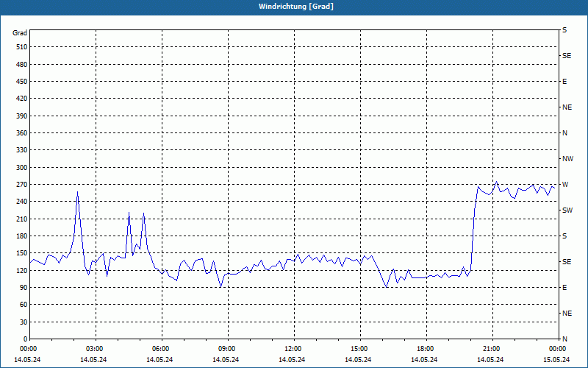Screen dimensions: 588x368
Task: Click the 'S' compass label beside the 180 gridline
Action: tap(564, 236)
